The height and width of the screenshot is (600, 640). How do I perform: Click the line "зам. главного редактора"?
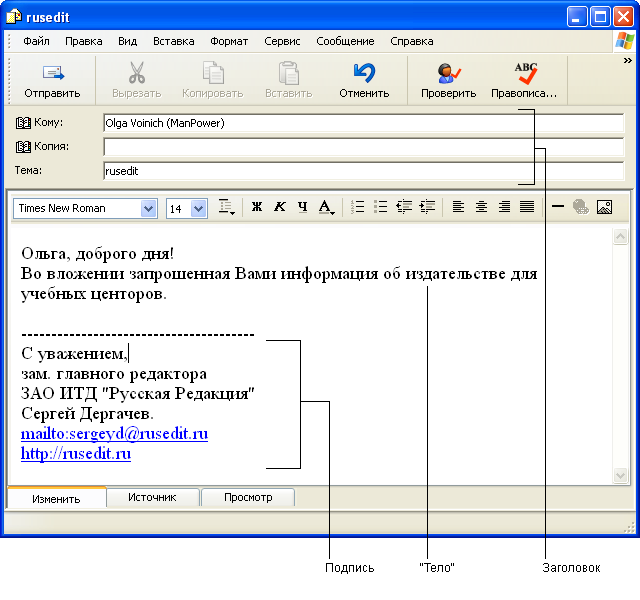(x=114, y=374)
